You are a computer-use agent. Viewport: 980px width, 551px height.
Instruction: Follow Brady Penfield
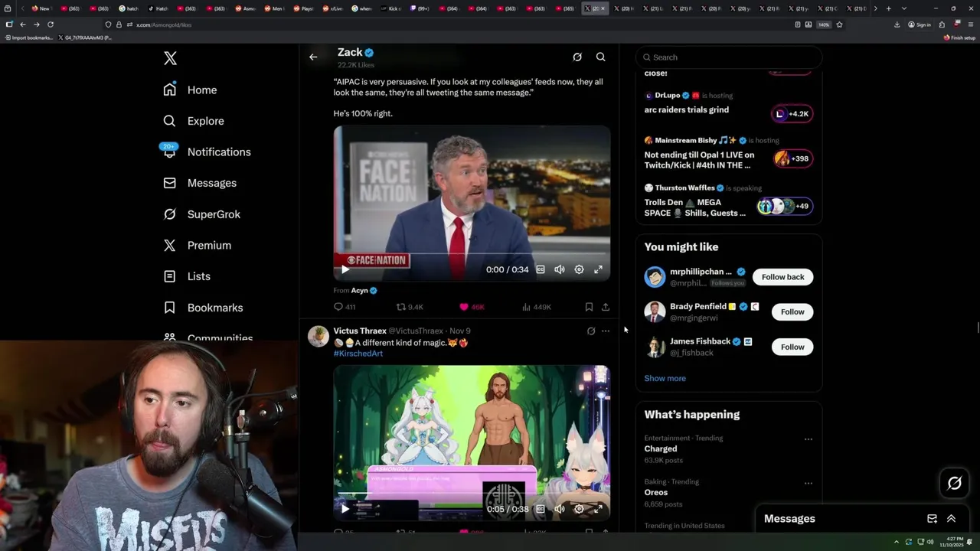coord(792,311)
